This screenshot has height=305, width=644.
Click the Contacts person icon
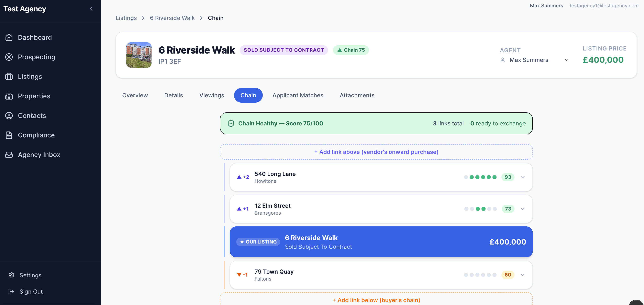pyautogui.click(x=9, y=115)
